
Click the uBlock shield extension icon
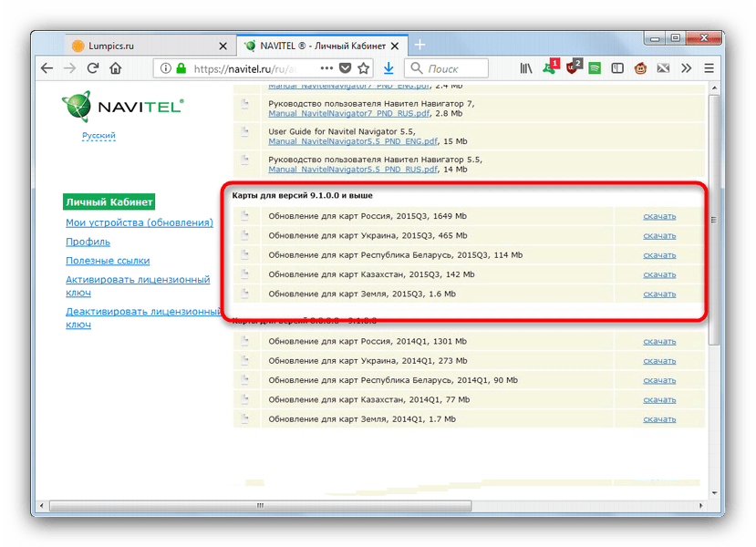pyautogui.click(x=573, y=68)
